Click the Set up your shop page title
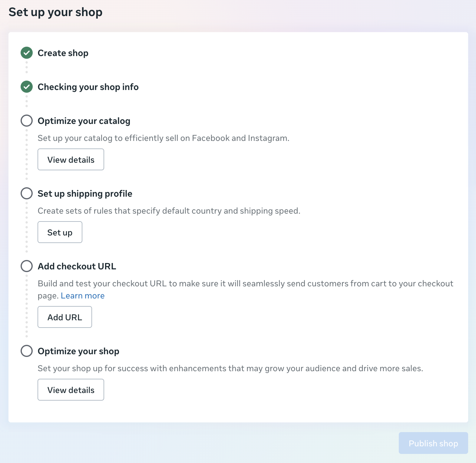The height and width of the screenshot is (463, 476). pyautogui.click(x=55, y=12)
